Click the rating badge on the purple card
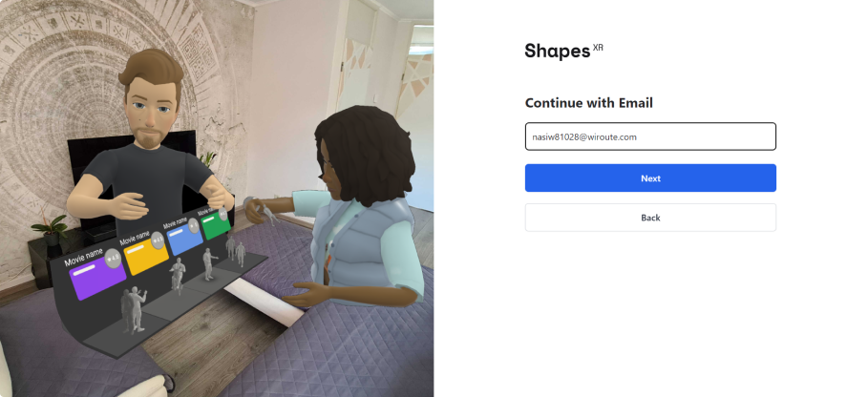The image size is (868, 397). click(x=113, y=258)
